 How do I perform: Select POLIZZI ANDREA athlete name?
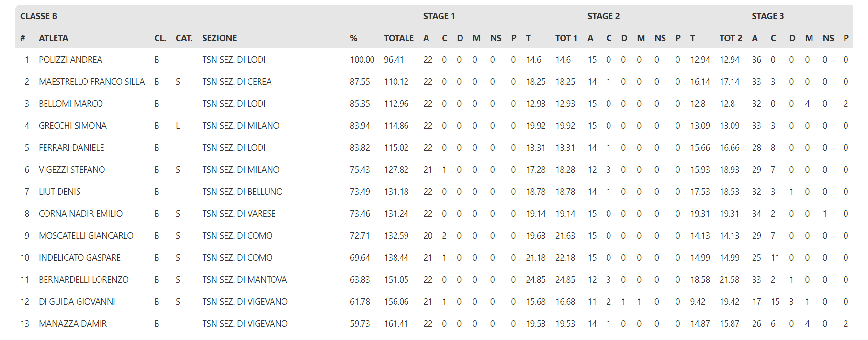70,60
